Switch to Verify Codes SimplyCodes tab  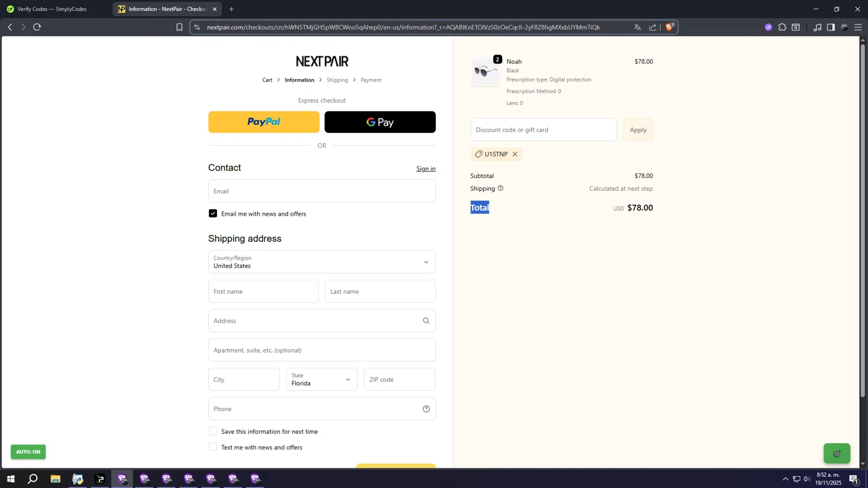(52, 9)
